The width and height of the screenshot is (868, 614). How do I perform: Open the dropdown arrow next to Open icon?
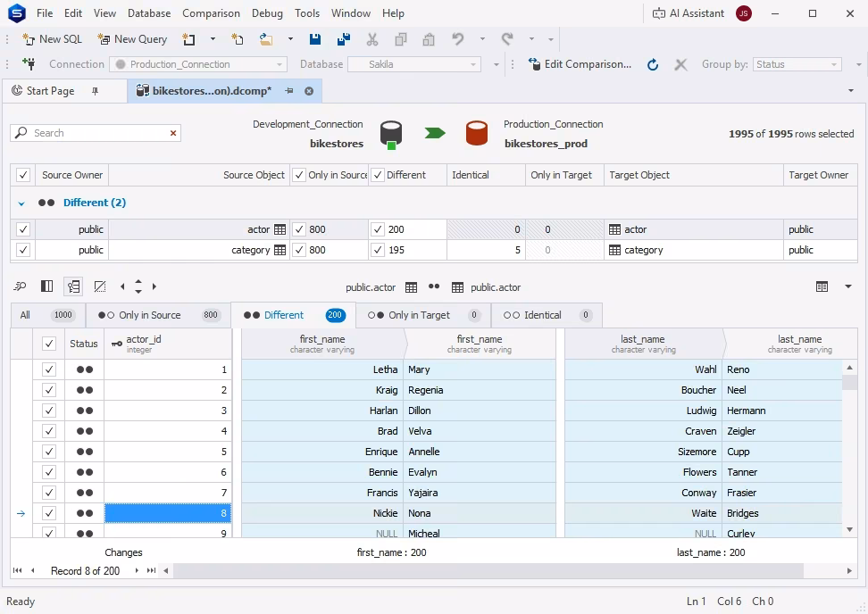(290, 39)
